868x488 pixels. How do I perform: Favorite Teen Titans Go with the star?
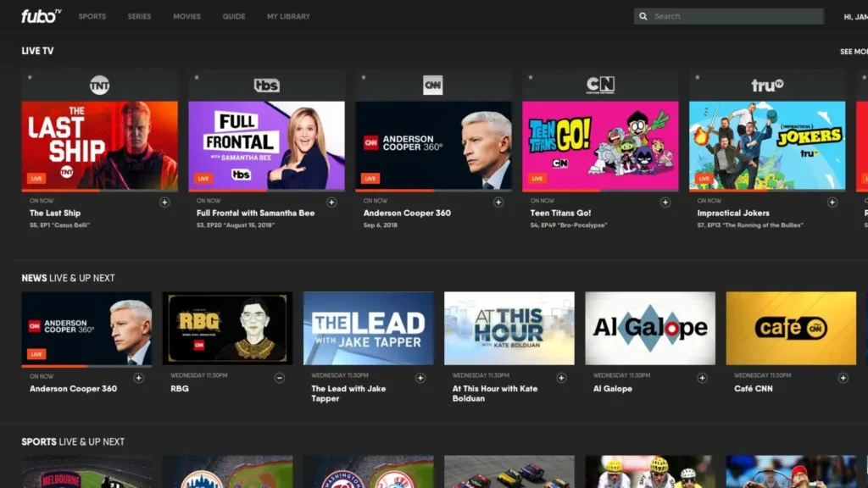click(x=531, y=76)
